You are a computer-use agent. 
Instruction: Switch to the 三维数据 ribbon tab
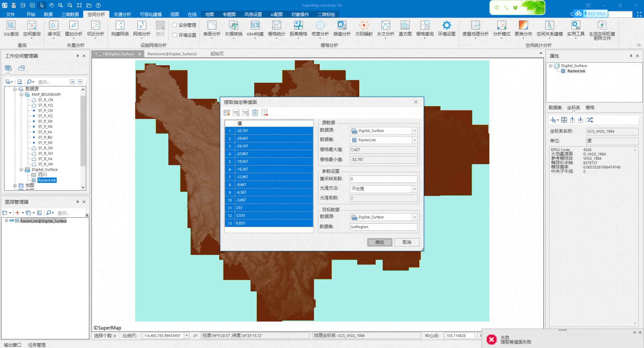tap(70, 14)
